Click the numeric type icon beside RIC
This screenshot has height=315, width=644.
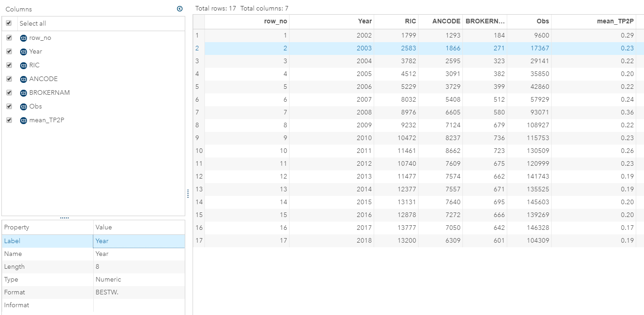(x=24, y=65)
